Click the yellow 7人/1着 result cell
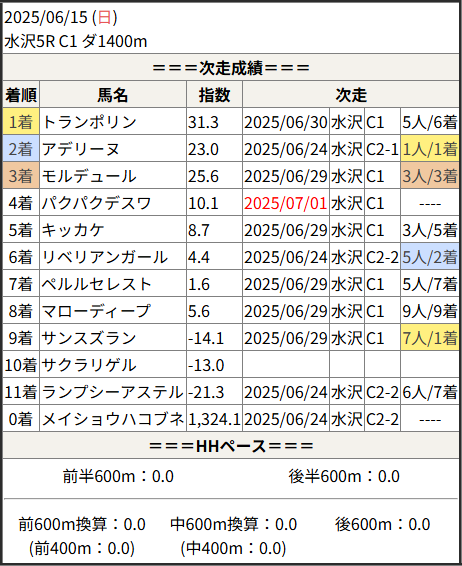 [430, 338]
